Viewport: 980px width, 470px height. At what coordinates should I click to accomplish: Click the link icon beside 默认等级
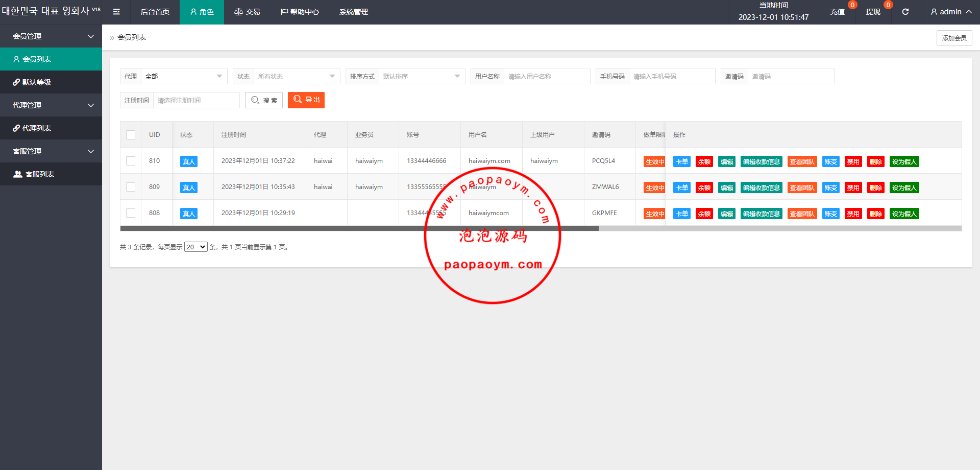16,82
